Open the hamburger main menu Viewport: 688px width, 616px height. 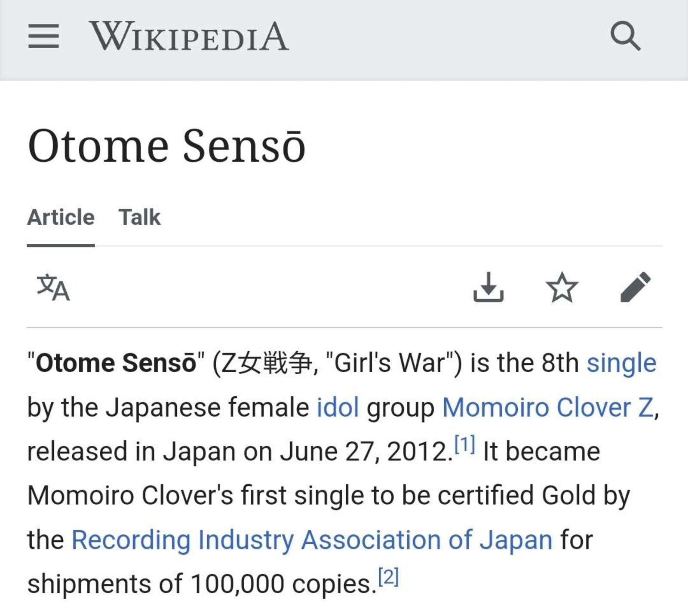pos(43,37)
